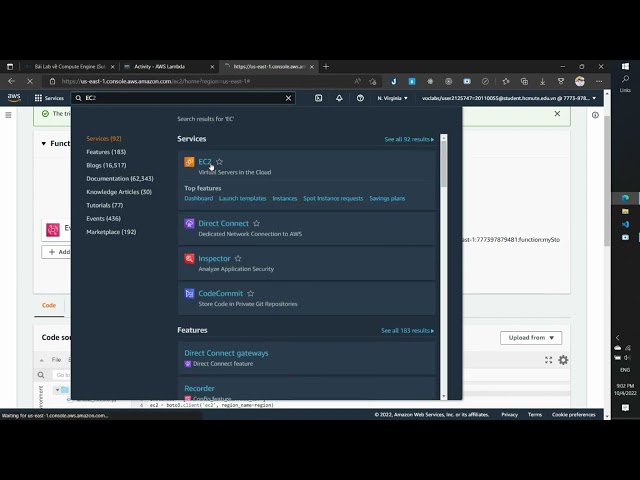Open Direct Connect gateways feature

[226, 353]
